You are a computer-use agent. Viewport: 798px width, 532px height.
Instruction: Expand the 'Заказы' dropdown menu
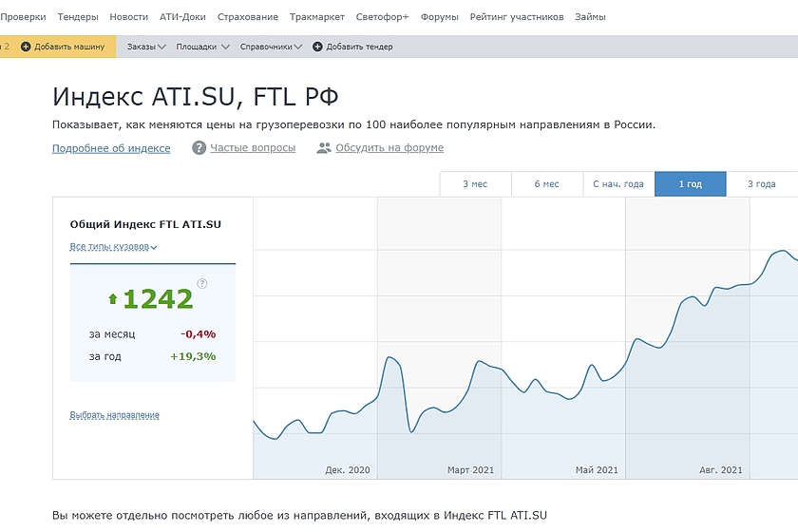(x=146, y=47)
